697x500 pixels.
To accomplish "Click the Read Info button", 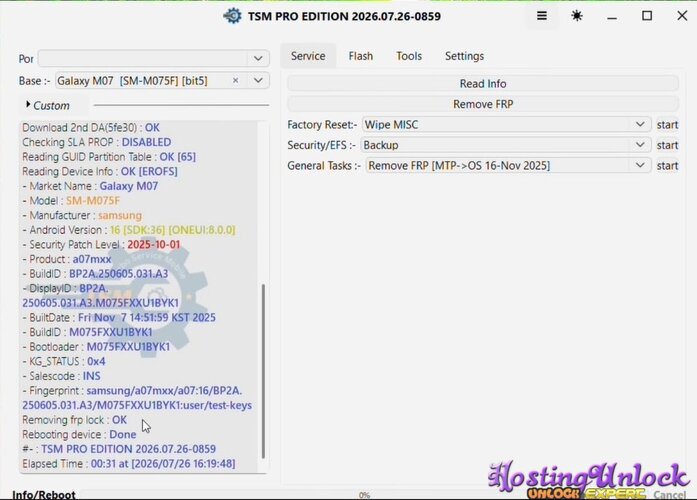I will 483,84.
